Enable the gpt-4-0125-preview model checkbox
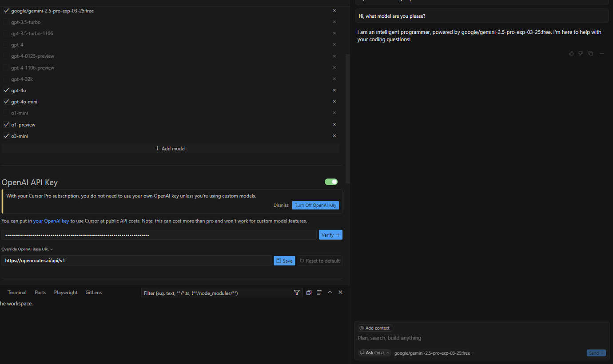This screenshot has width=613, height=364. coord(6,56)
